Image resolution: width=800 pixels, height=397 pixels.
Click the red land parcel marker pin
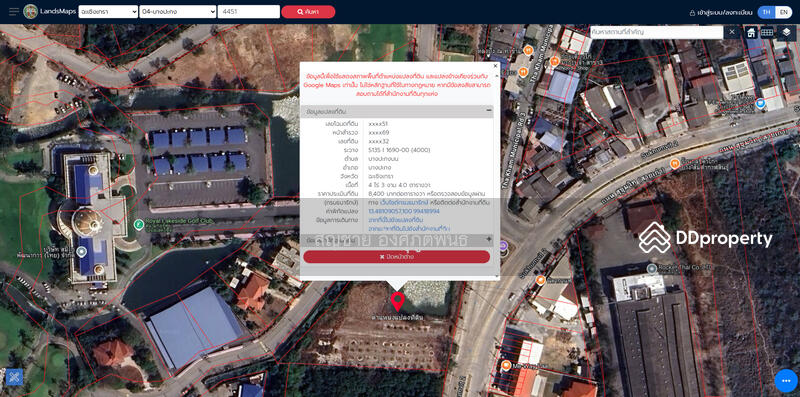click(x=397, y=302)
